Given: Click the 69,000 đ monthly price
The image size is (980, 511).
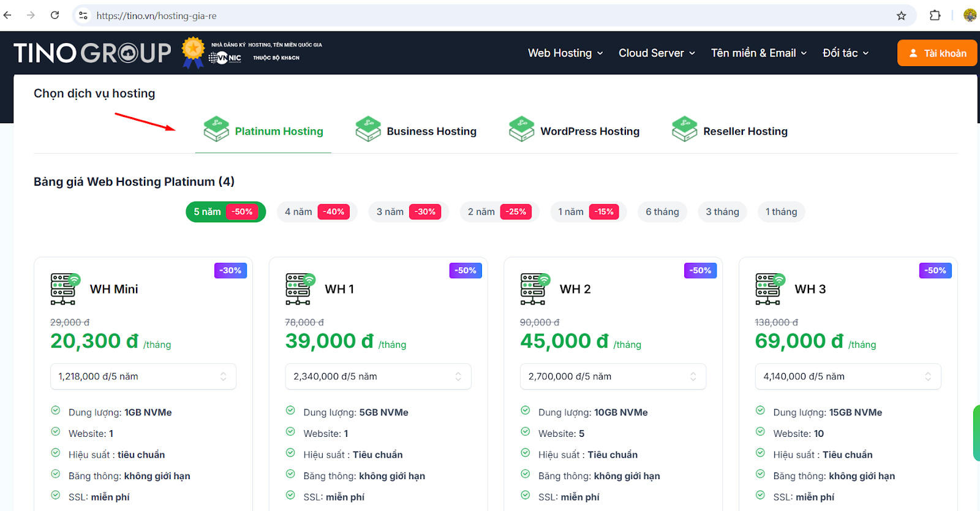Looking at the screenshot, I should click(799, 341).
